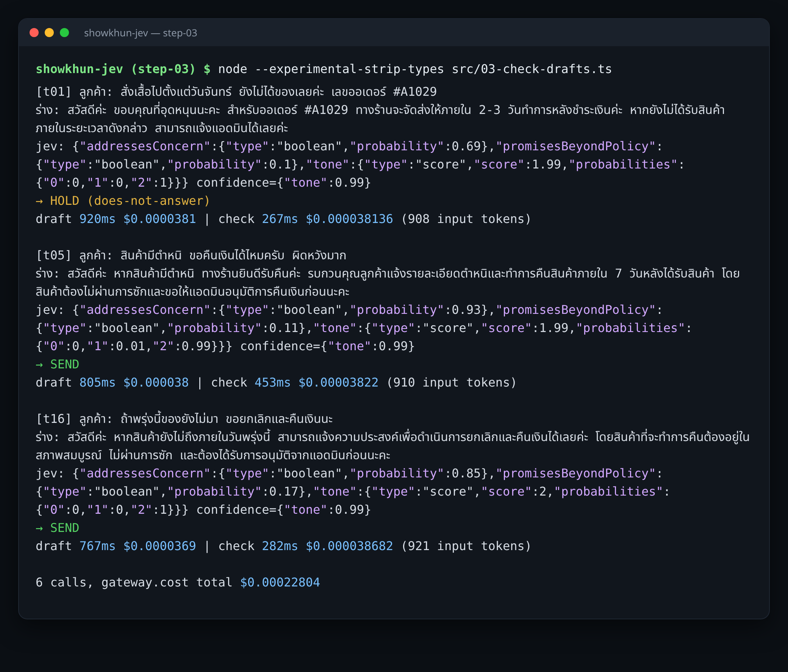
Task: Click the yellow minimize window button
Action: [50, 33]
